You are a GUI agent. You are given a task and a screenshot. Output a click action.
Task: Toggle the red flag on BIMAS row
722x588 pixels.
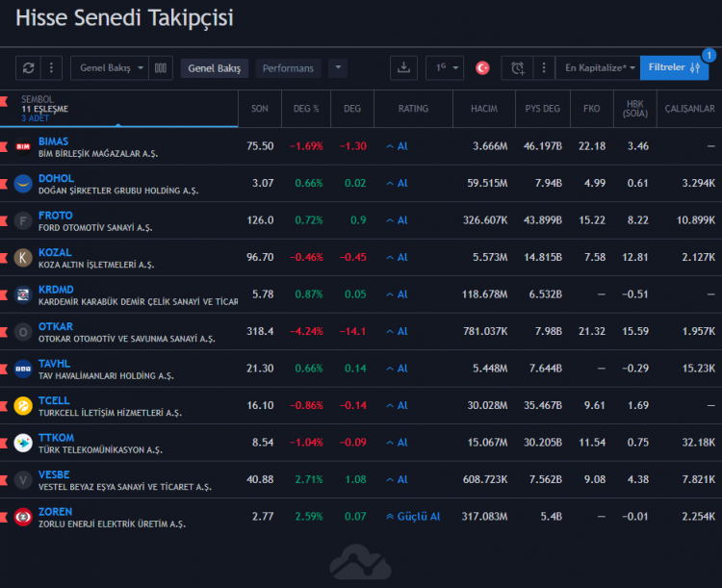pyautogui.click(x=4, y=146)
